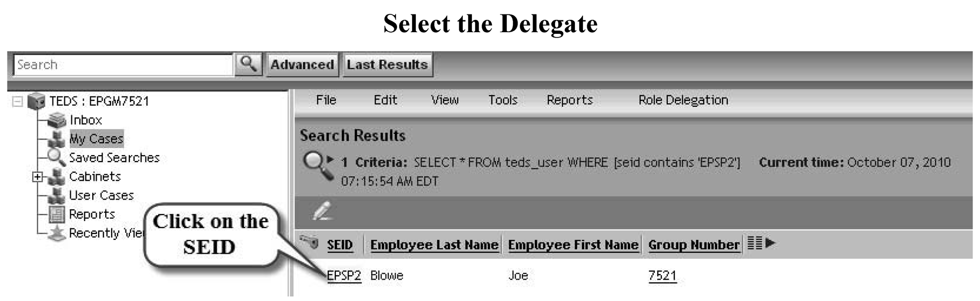Click the Advanced search button

click(x=302, y=65)
